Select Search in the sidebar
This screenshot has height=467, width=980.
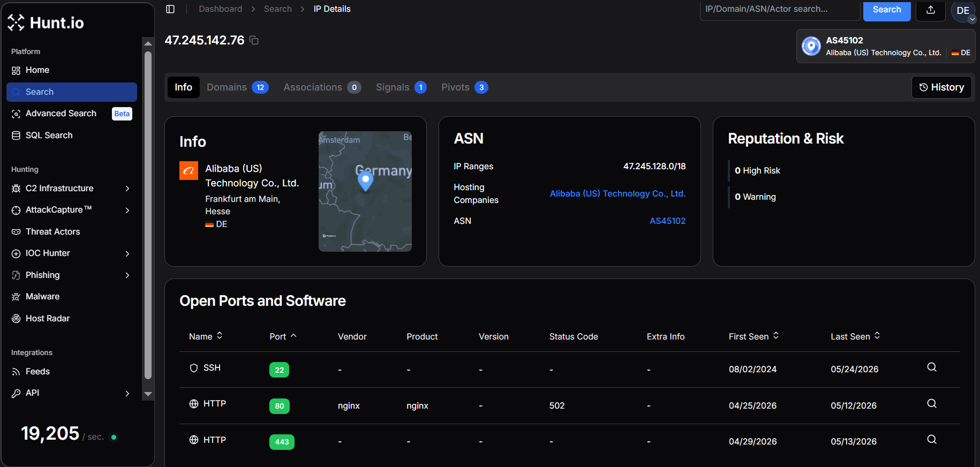[x=72, y=92]
